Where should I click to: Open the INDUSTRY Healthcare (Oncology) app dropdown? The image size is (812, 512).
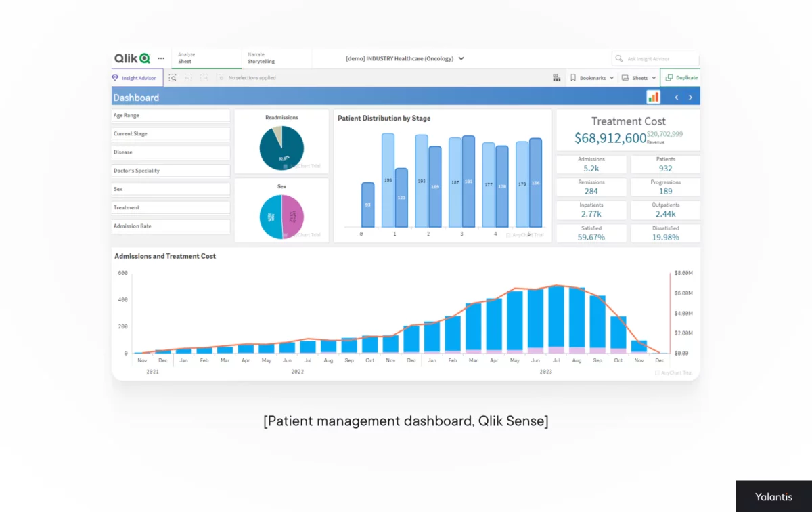coord(404,58)
